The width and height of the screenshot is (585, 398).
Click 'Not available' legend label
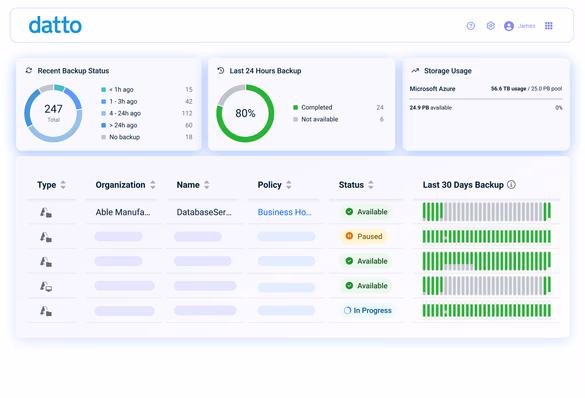(320, 119)
